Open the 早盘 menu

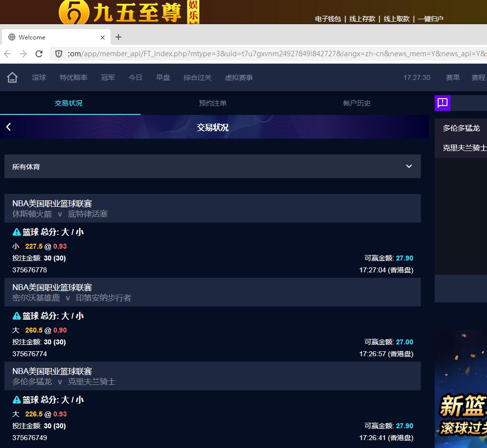(x=163, y=77)
